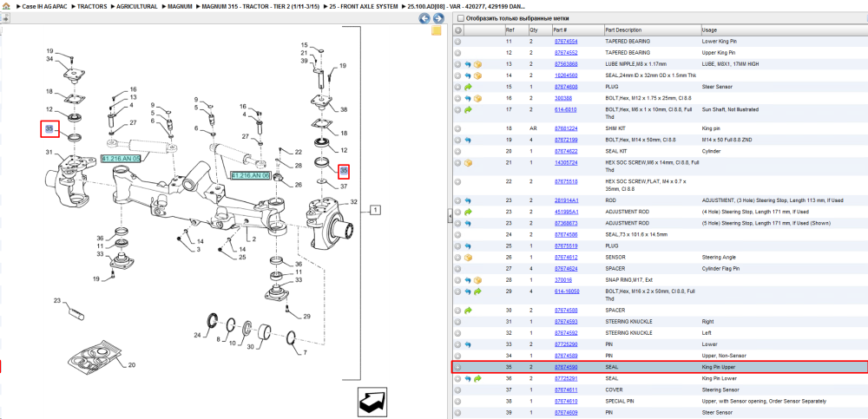This screenshot has height=419, width=868.
Task: View supersession blue arrow for LUBE NIPPLE
Action: [468, 64]
